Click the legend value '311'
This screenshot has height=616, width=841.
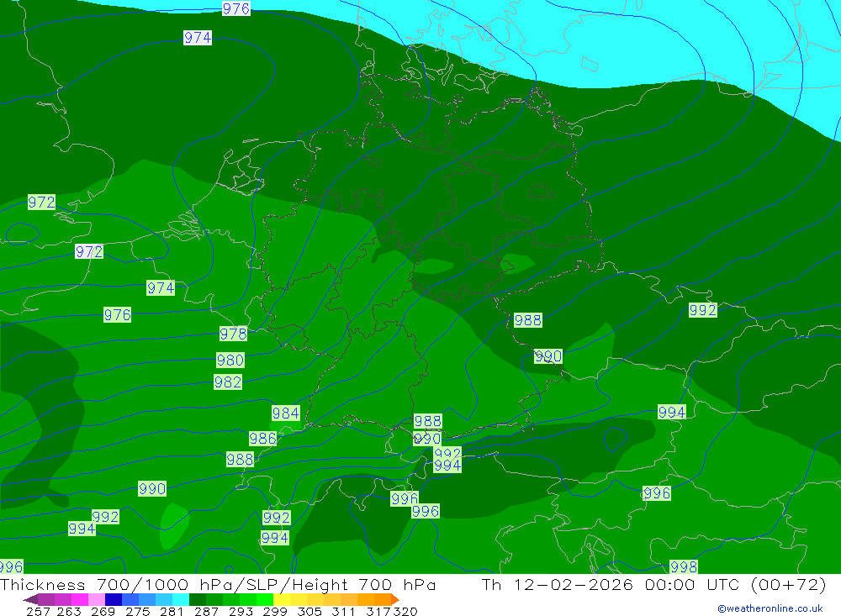tap(343, 612)
